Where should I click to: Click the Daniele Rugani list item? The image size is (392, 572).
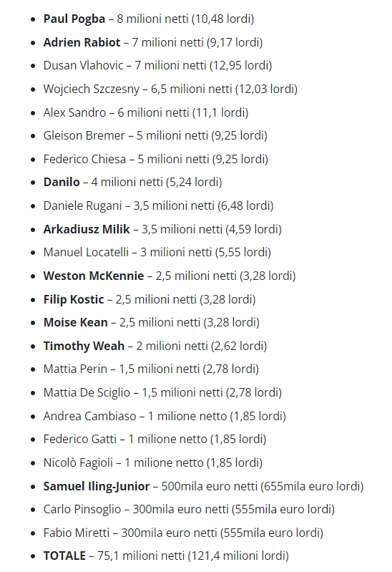click(158, 205)
